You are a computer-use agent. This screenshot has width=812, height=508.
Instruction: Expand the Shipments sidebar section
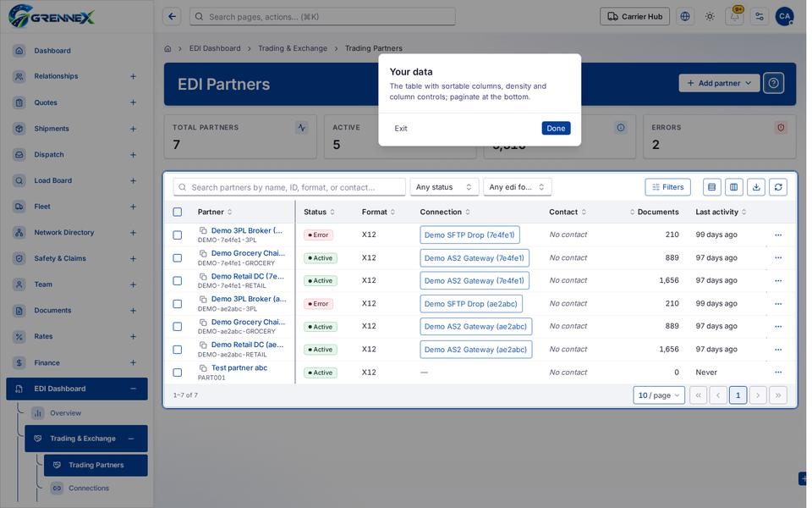coord(133,129)
